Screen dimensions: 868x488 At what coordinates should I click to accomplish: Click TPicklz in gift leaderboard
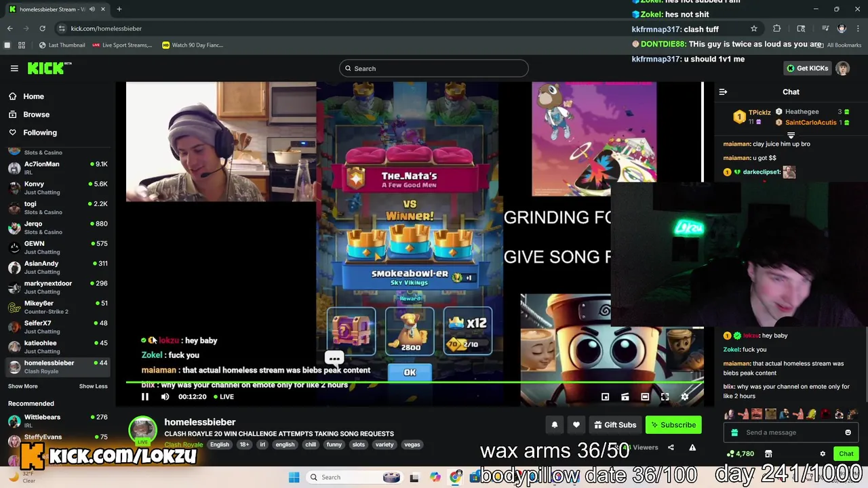pos(759,113)
